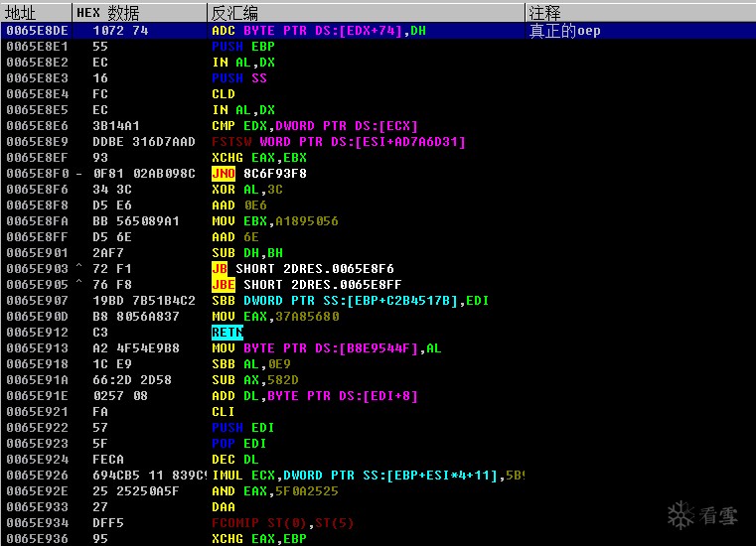Select hex bytes BB 565089A1
The image size is (756, 546).
pyautogui.click(x=136, y=221)
